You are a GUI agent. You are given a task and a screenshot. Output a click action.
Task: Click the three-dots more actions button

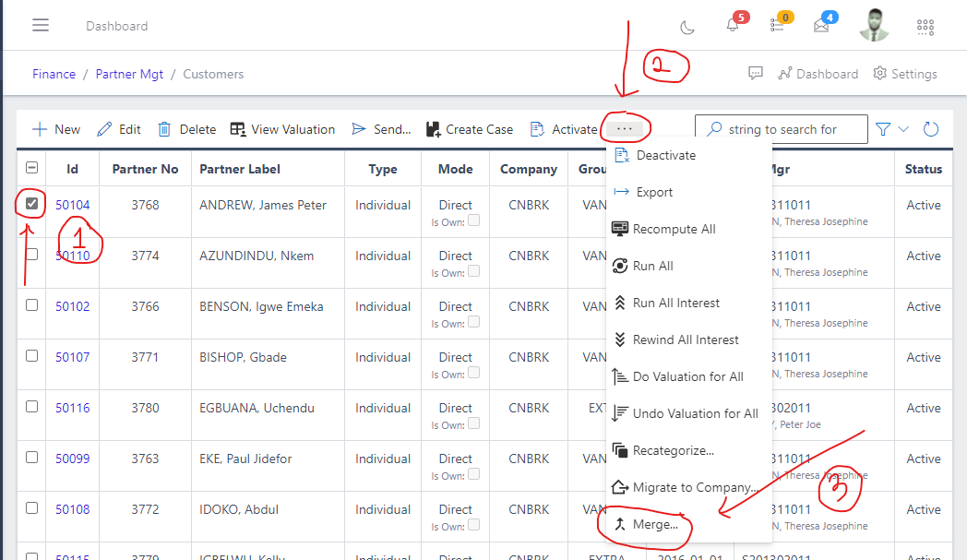coord(625,129)
